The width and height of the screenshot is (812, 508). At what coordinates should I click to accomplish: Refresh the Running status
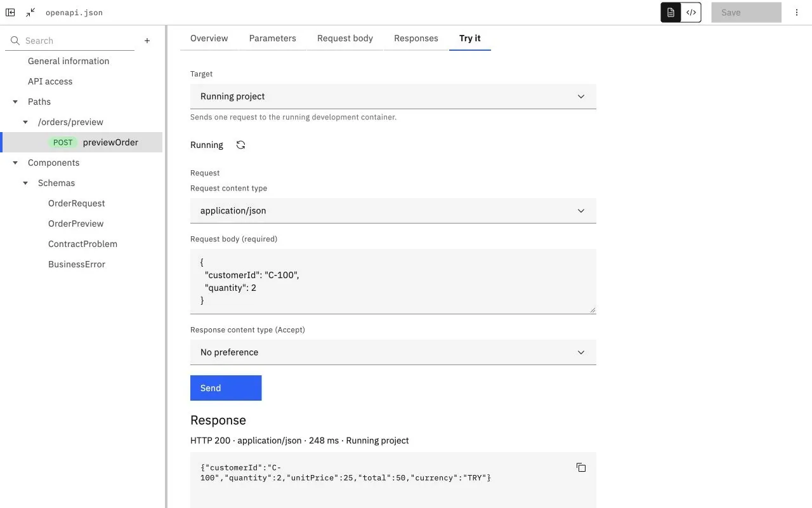pos(240,145)
